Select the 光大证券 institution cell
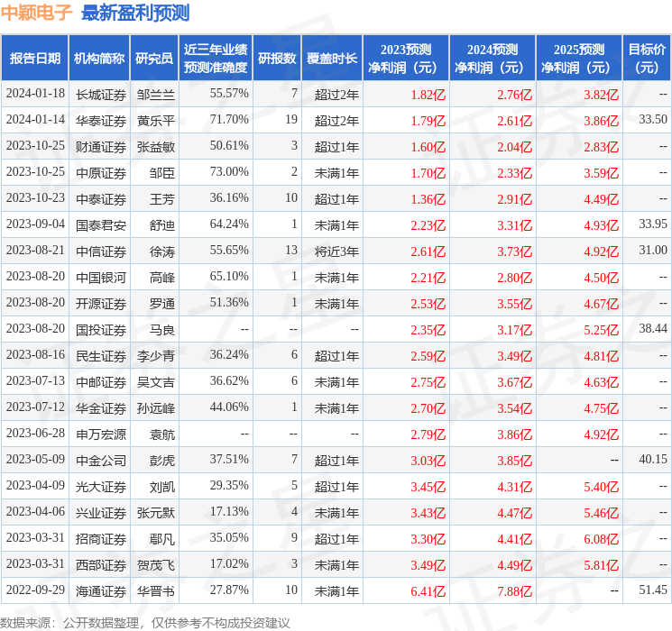This screenshot has height=631, width=672. (x=101, y=487)
